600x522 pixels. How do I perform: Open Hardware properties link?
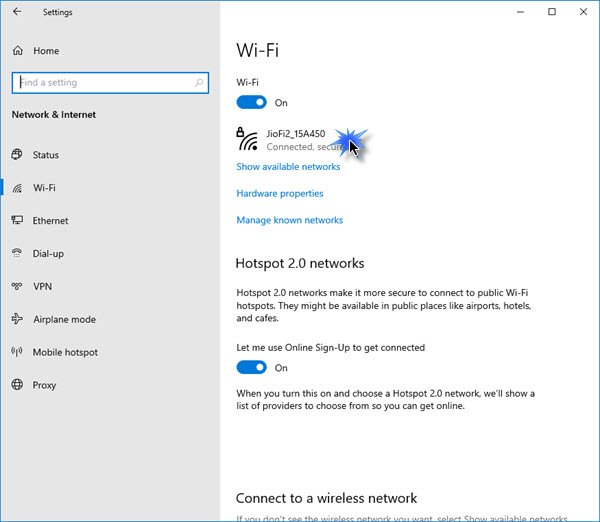[280, 194]
